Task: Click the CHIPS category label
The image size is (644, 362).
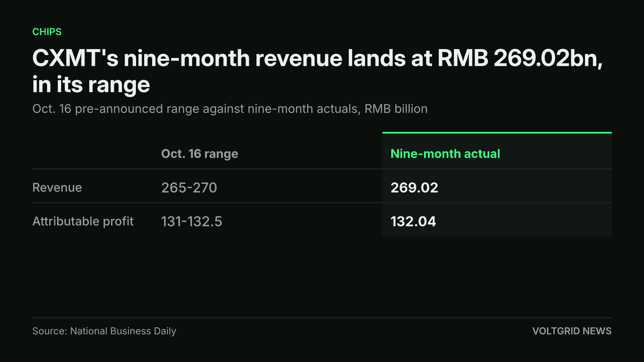Action: (x=47, y=32)
